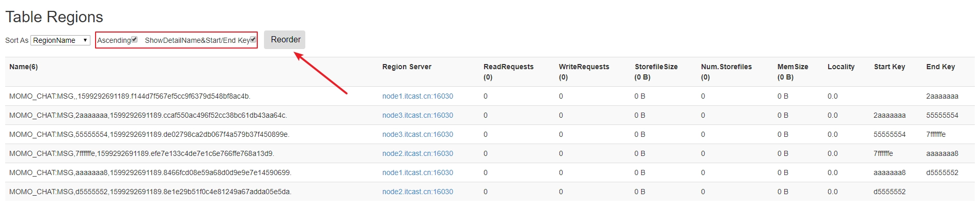Select region name ending 8466fcd08e59a68d0d9e9e7e14590699

click(150, 172)
